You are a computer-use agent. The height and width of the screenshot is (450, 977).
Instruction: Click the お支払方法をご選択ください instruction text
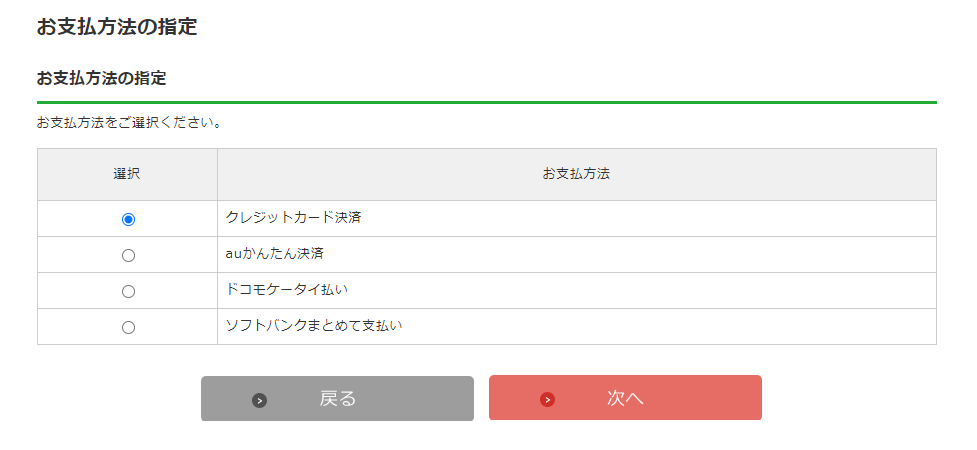(129, 124)
